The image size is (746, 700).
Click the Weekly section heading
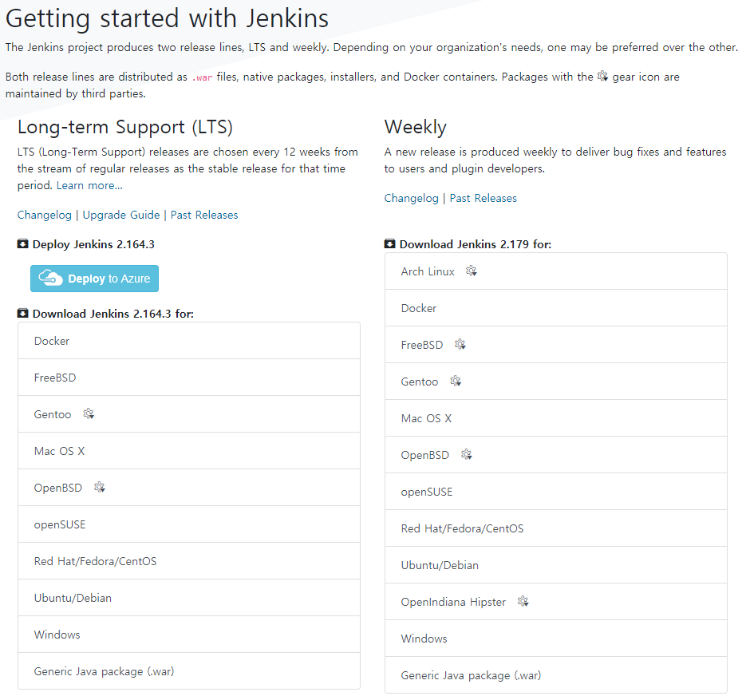click(x=416, y=127)
